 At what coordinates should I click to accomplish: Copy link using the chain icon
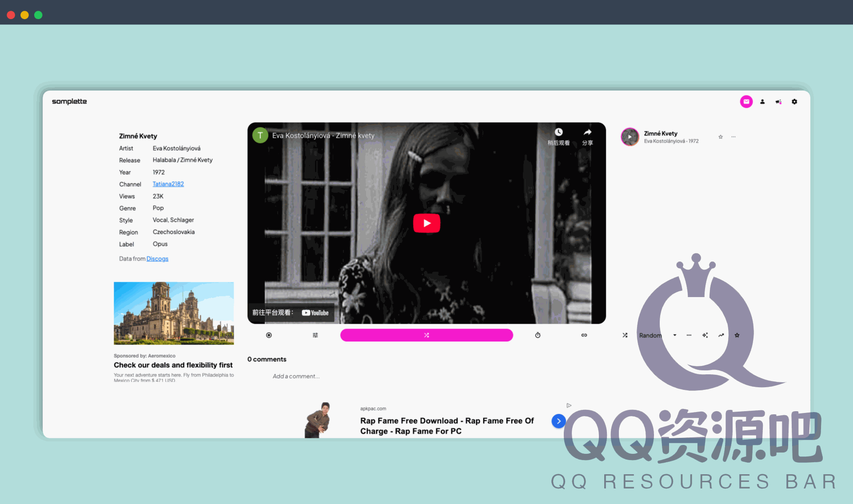584,335
